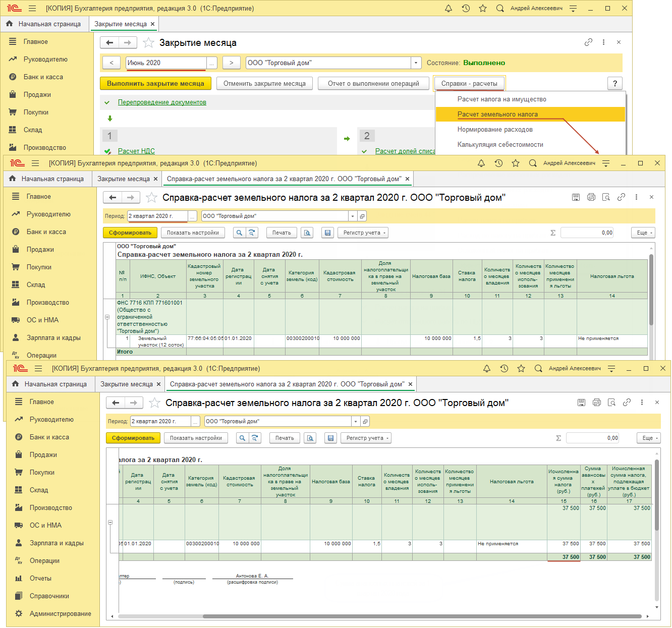The image size is (672, 628).
Task: Open the three-dot more menu in the front window header
Action: [642, 403]
